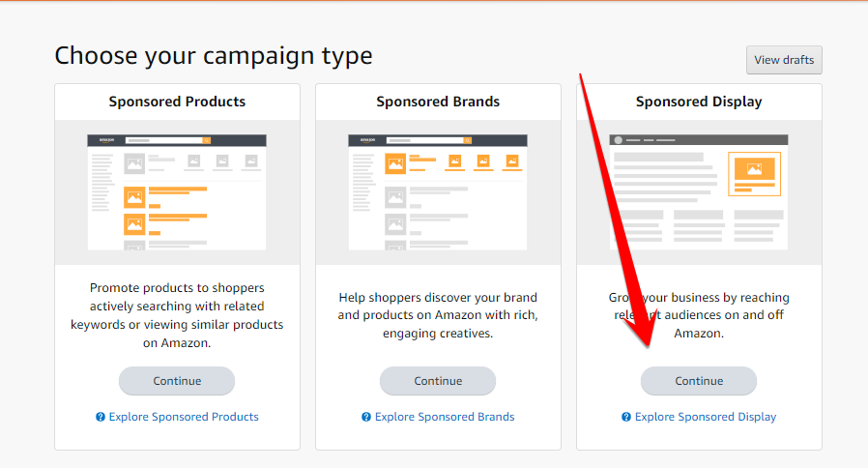Viewport: 868px width, 468px height.
Task: Select the Sponsored Brands preview image
Action: pos(438,191)
